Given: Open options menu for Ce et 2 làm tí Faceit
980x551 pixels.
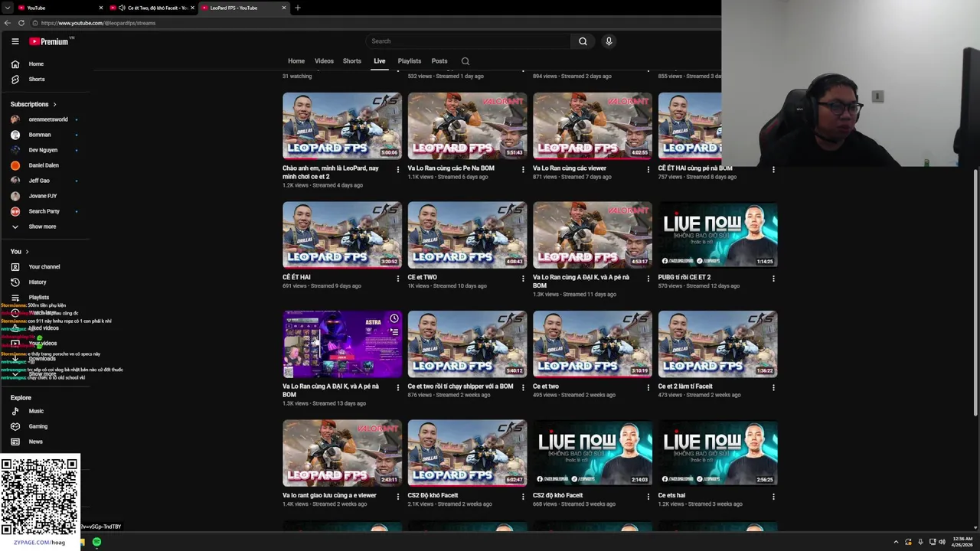Looking at the screenshot, I should click(x=773, y=388).
